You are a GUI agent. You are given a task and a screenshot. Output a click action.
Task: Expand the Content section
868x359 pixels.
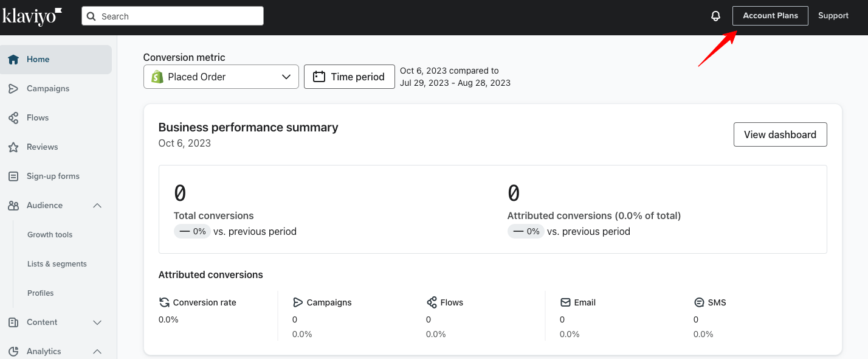tap(97, 322)
